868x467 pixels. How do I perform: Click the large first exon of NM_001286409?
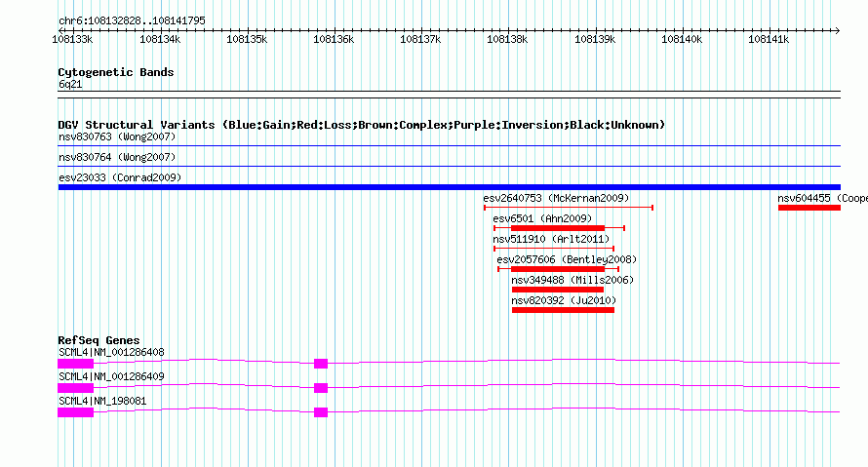point(76,388)
